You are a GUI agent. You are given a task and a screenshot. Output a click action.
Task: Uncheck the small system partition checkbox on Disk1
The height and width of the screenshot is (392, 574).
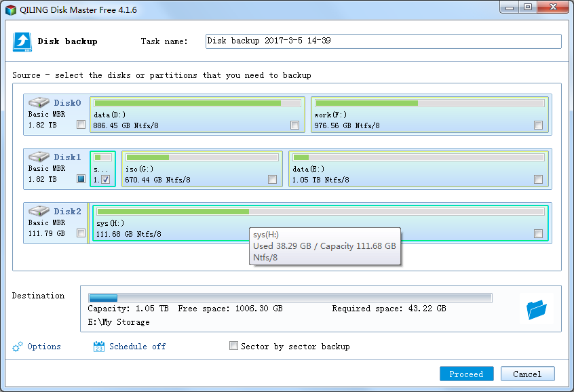click(x=105, y=179)
